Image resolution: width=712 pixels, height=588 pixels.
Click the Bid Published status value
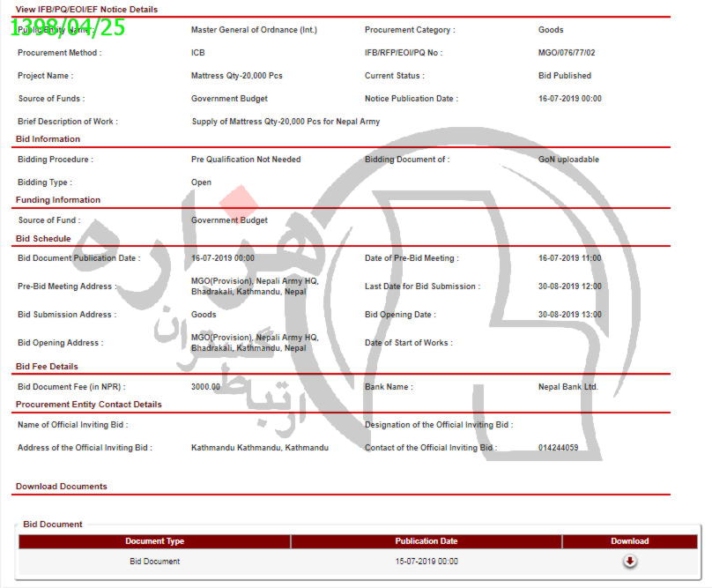(x=564, y=76)
